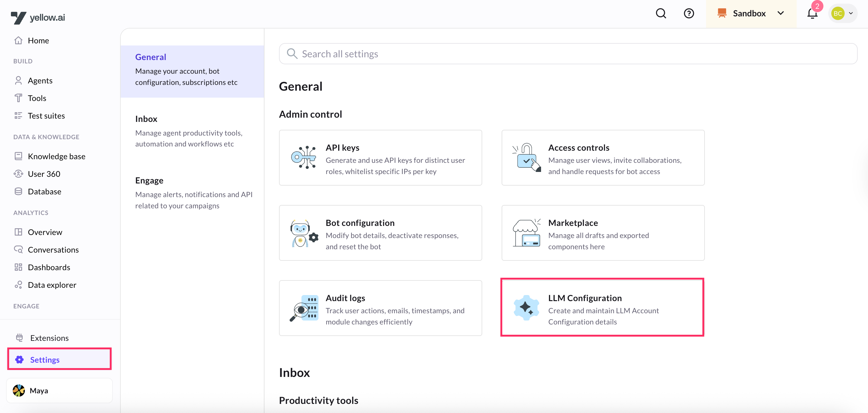Click the Knowledge base sidebar icon
Viewport: 868px width, 413px height.
[18, 156]
